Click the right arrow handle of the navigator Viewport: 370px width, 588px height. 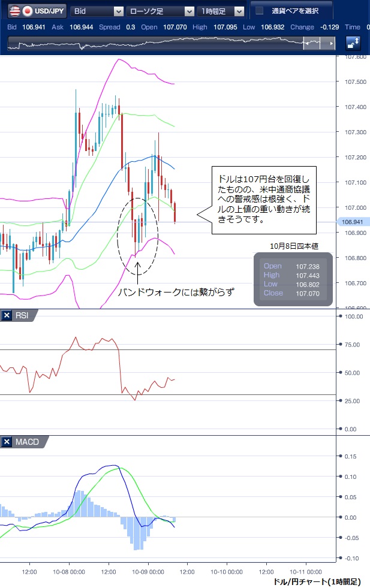coord(331,43)
